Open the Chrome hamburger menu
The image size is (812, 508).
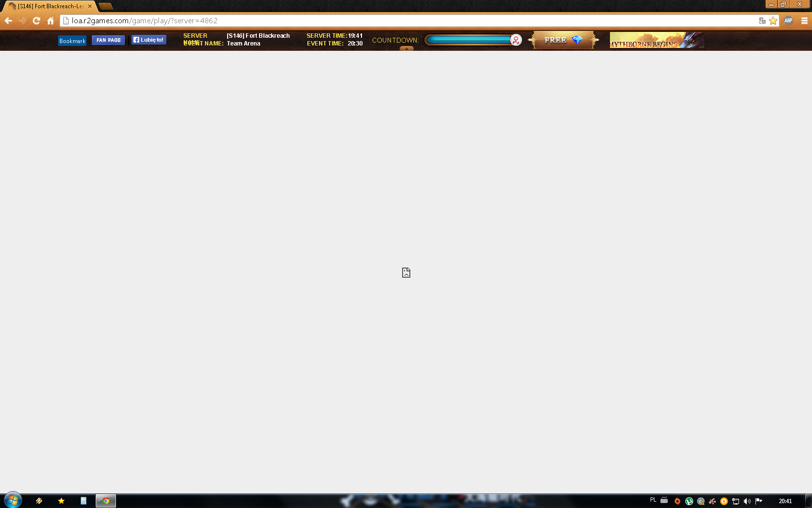tap(804, 21)
